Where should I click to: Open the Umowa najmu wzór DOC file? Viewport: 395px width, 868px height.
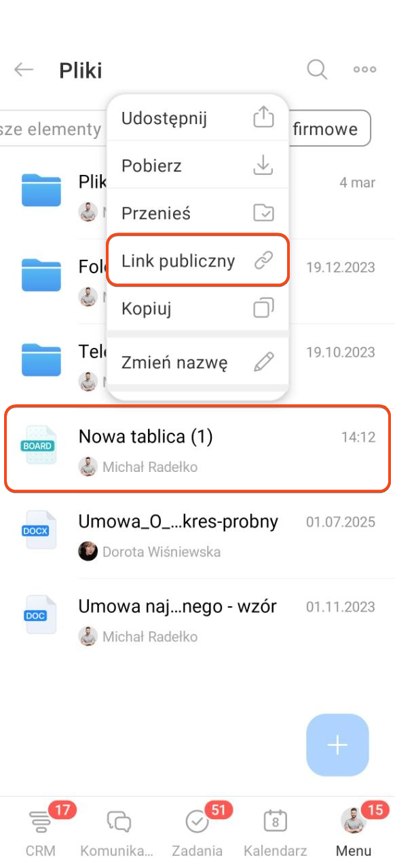(197, 618)
